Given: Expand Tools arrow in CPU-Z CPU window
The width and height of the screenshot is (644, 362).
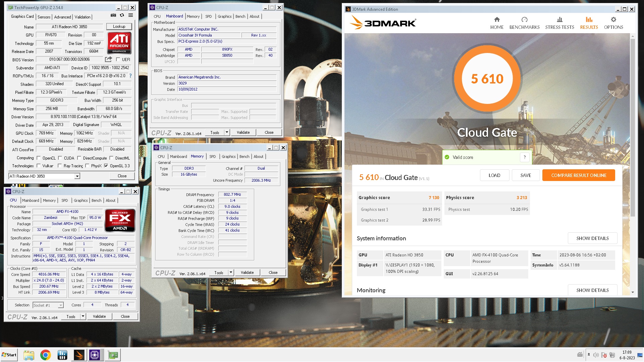Looking at the screenshot, I should click(83, 316).
